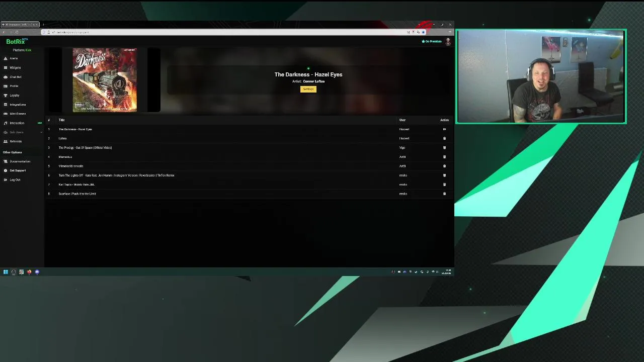The height and width of the screenshot is (362, 644).
Task: Delete the Kari Tapio song
Action: 444,185
